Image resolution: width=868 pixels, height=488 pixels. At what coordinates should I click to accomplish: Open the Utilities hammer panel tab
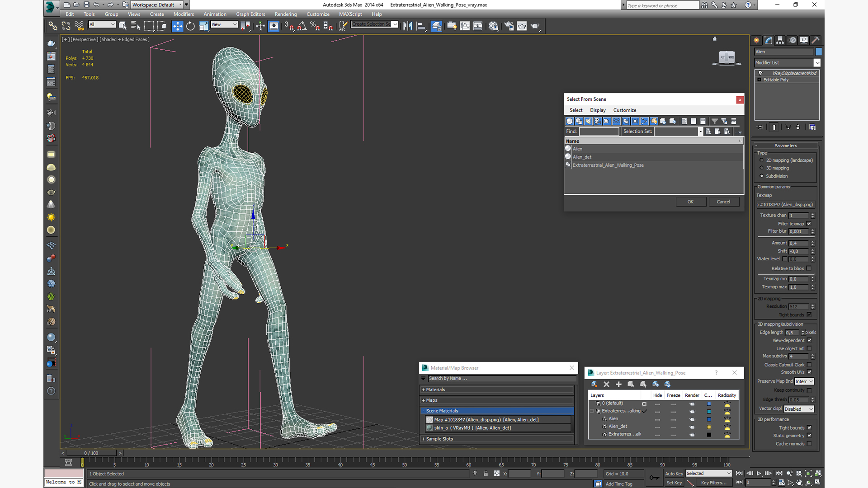pos(816,40)
